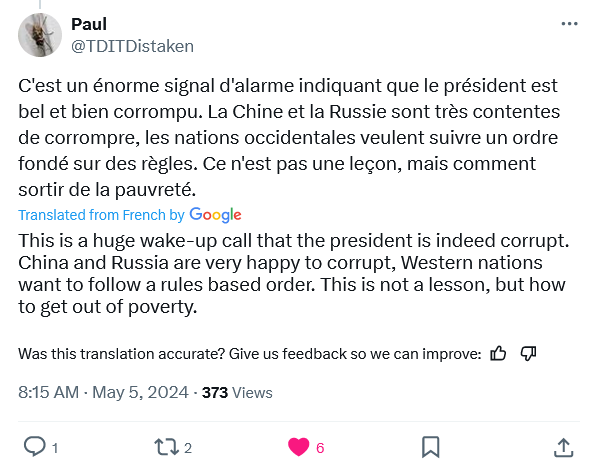The image size is (598, 473).
Task: Click 'Translated from French by' link
Action: 101,215
